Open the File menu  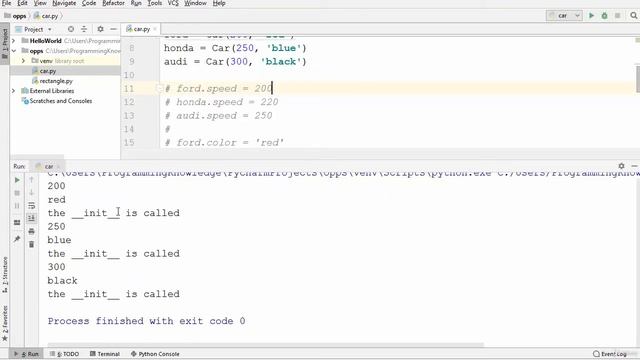pos(7,3)
